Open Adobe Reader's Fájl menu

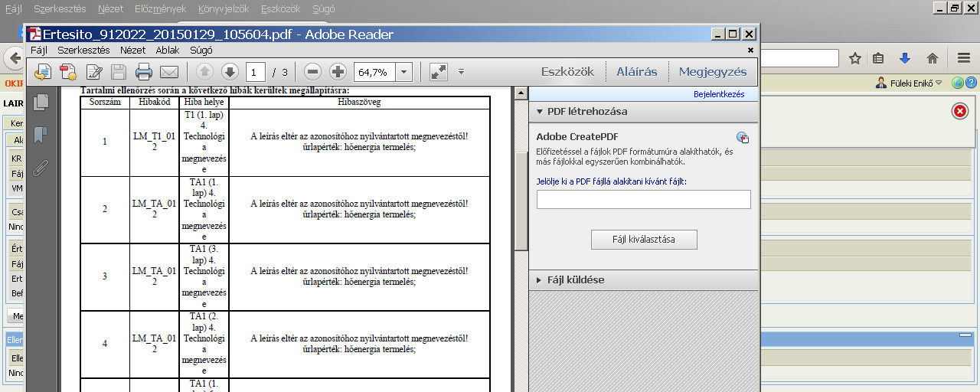pos(38,50)
